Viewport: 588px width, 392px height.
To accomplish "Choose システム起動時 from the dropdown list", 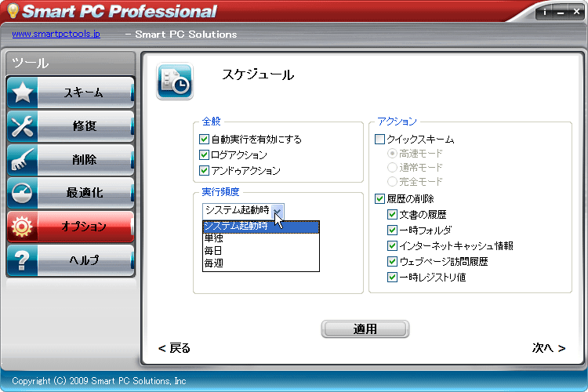I will click(x=261, y=227).
